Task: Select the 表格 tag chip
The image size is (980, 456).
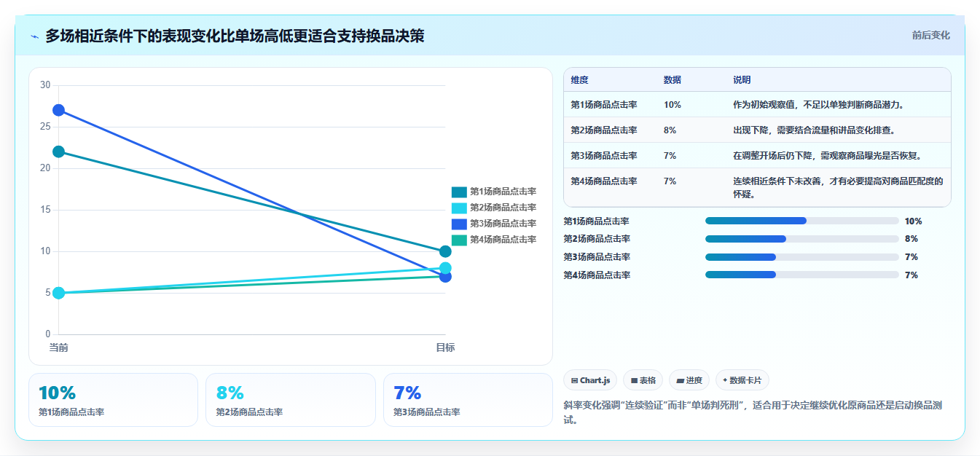Action: pyautogui.click(x=643, y=380)
